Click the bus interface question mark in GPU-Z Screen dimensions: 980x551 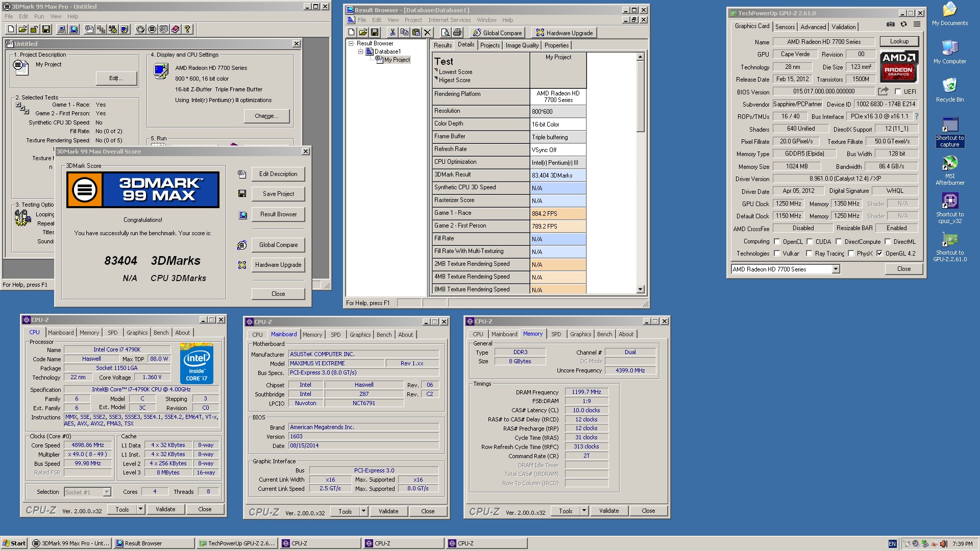tap(917, 116)
